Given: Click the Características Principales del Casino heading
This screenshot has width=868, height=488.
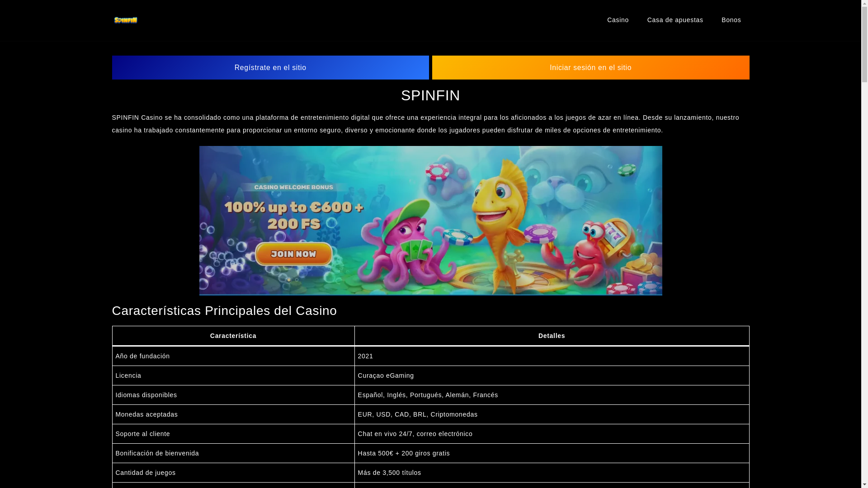Looking at the screenshot, I should click(x=224, y=310).
